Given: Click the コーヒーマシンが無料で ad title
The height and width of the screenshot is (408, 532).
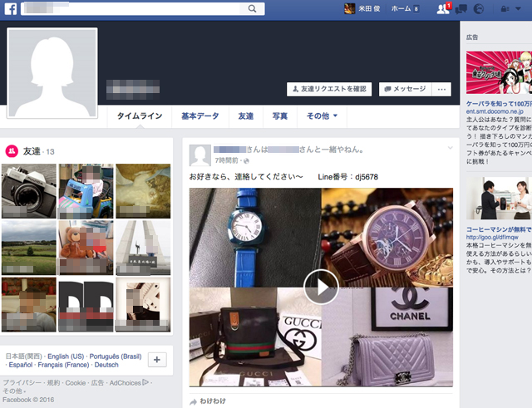Looking at the screenshot, I should 499,229.
